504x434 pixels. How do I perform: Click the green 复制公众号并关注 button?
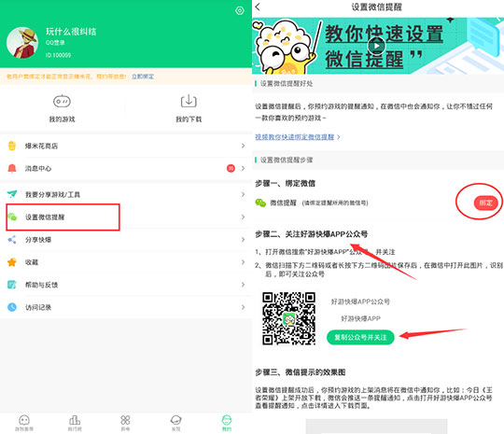tap(360, 337)
